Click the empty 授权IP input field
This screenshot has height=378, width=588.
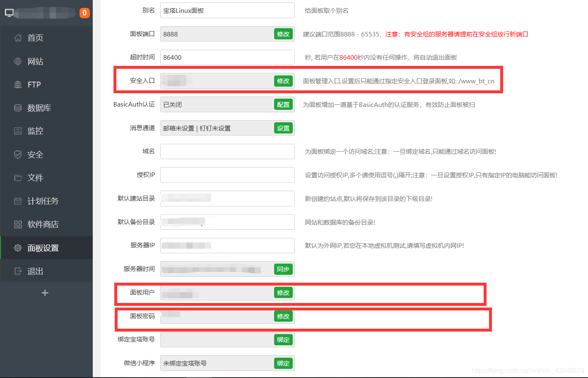point(227,175)
